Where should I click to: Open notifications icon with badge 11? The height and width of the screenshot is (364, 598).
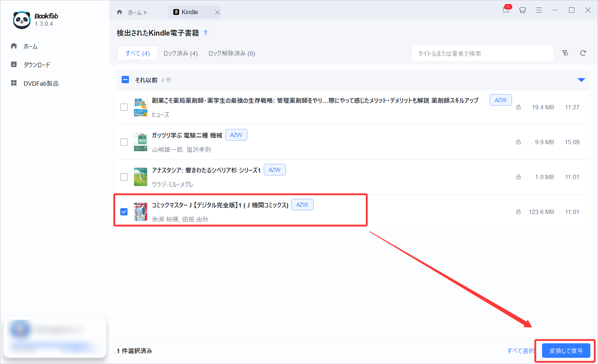pos(506,9)
